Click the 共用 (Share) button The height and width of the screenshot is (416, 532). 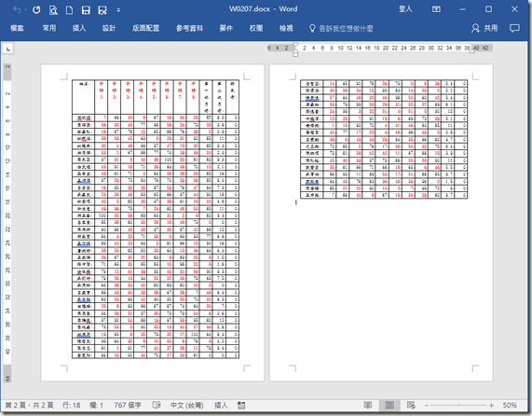[484, 28]
